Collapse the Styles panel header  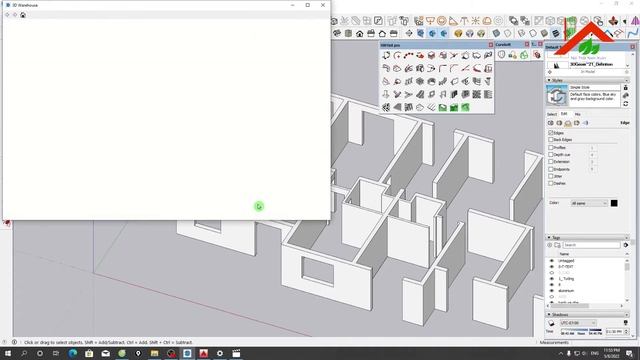[x=587, y=80]
